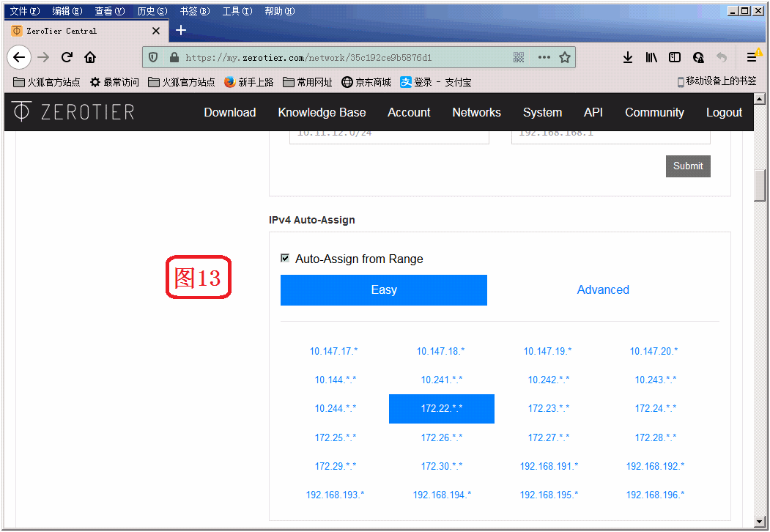Open the browser home page

90,57
